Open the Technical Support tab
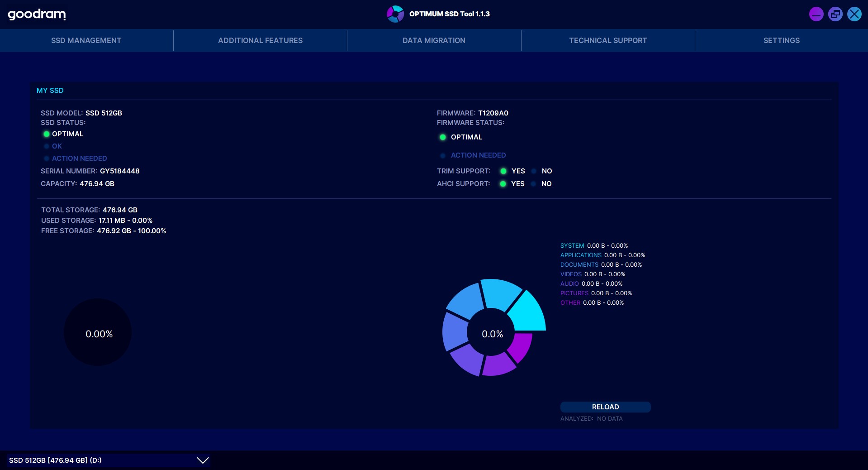This screenshot has width=868, height=470. point(608,40)
